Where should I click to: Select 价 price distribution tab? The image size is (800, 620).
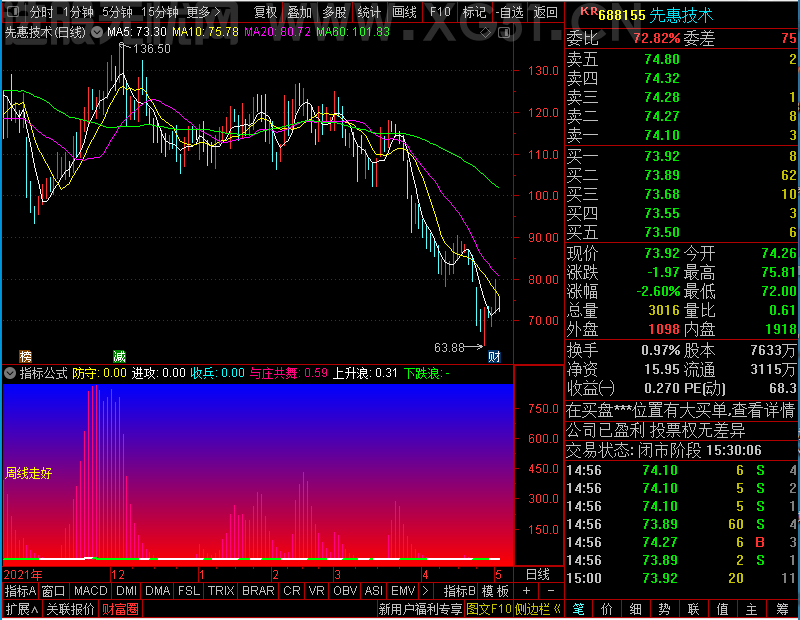tap(607, 609)
